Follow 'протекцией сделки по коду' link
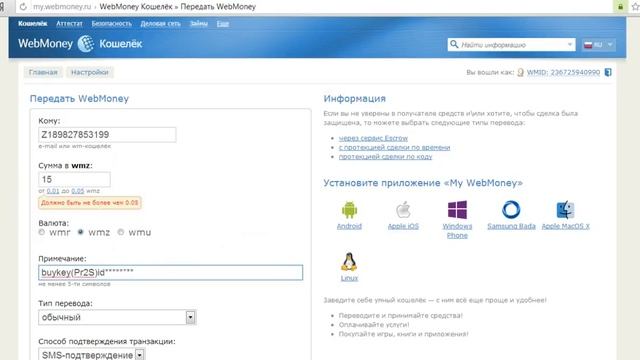Viewport: 640px width, 360px height. click(385, 156)
